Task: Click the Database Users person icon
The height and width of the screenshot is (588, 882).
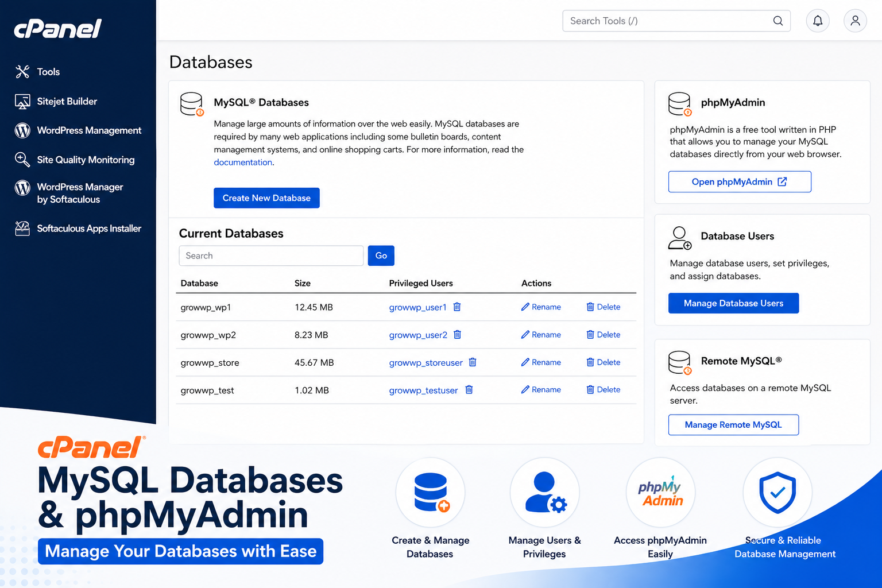Action: 680,238
